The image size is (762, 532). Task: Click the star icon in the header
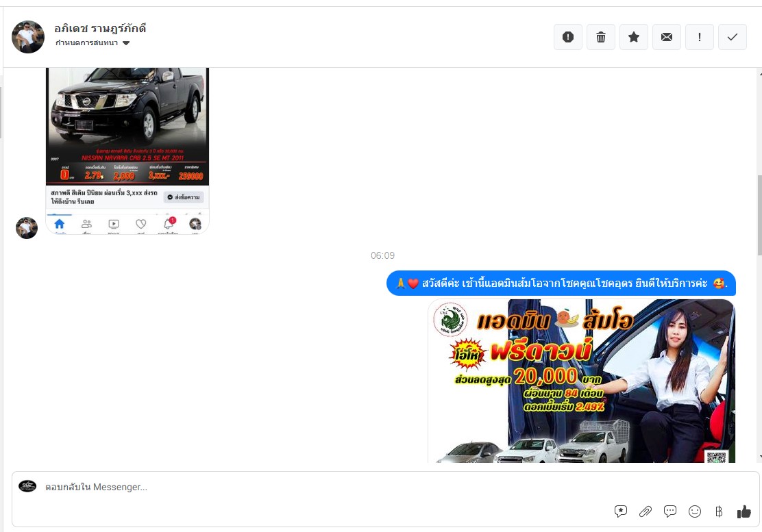[633, 37]
